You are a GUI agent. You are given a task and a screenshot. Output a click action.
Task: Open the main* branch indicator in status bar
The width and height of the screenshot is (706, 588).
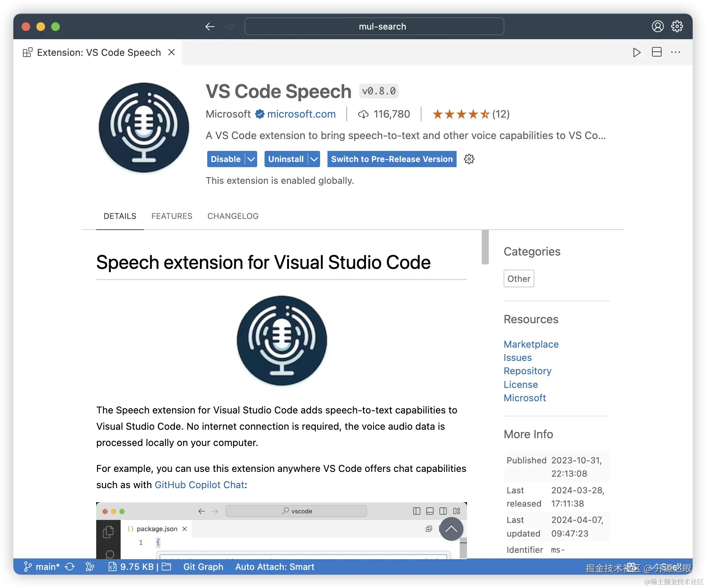click(x=42, y=567)
